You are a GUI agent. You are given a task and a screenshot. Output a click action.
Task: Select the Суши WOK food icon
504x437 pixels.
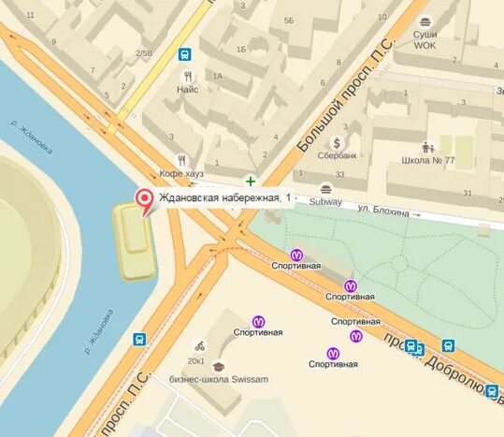pos(425,22)
